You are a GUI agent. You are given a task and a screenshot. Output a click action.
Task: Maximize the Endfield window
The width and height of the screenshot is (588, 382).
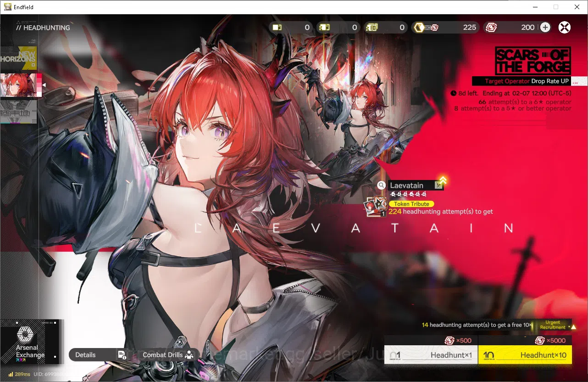556,7
